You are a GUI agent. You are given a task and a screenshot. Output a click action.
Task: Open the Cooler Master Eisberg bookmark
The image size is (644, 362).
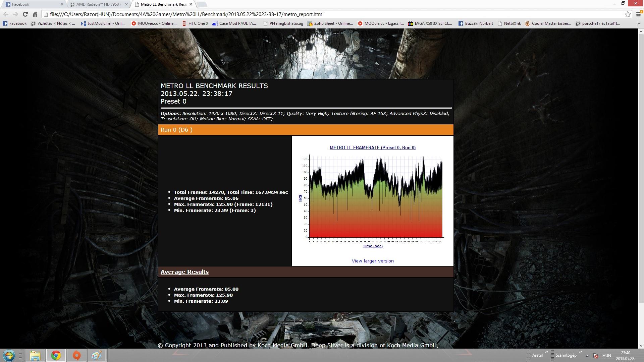(548, 23)
